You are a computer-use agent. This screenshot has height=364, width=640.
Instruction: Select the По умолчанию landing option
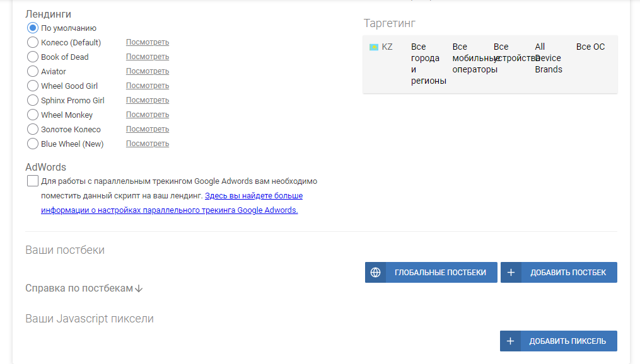(33, 28)
